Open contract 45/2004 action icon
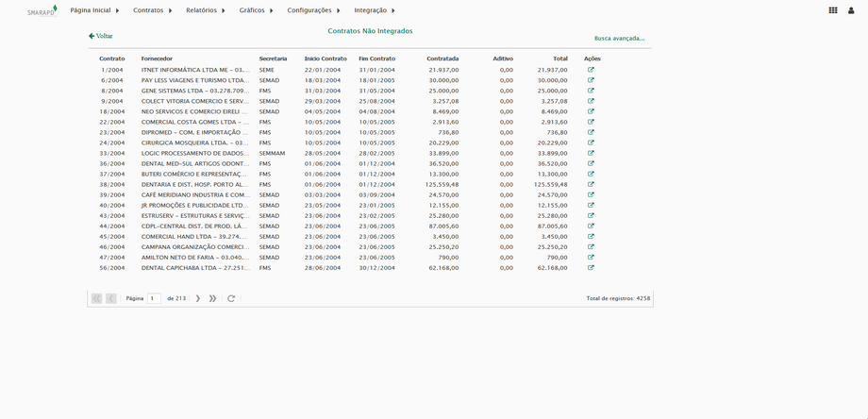Image resolution: width=868 pixels, height=419 pixels. (x=591, y=236)
